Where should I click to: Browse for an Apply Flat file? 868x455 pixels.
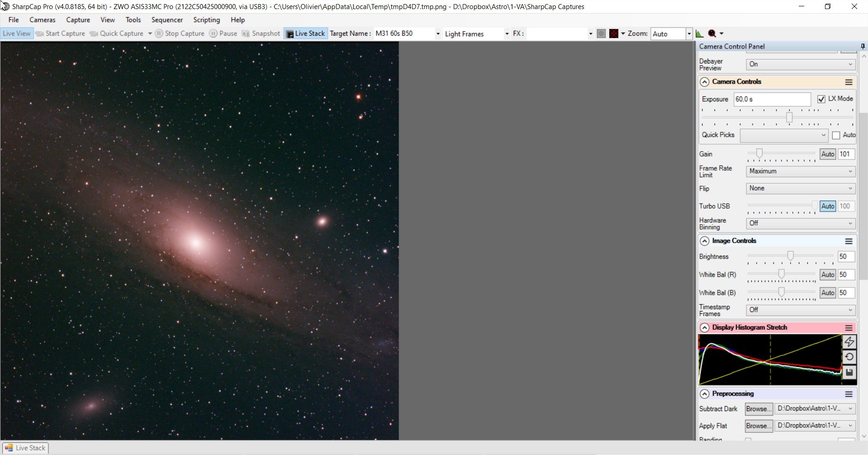[759, 426]
